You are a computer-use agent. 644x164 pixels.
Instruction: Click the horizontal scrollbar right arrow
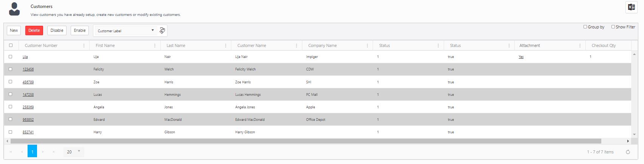tap(628, 141)
